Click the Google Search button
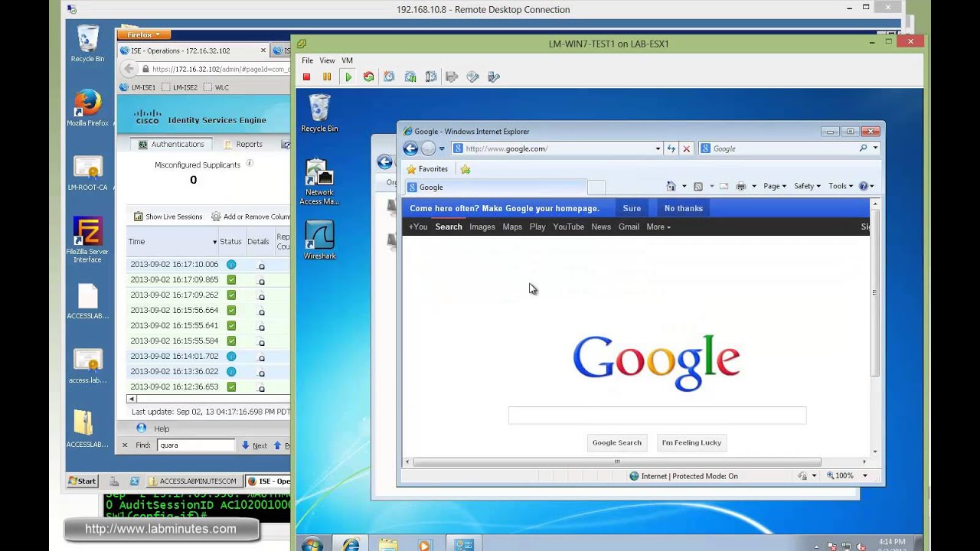The height and width of the screenshot is (551, 980). click(616, 442)
